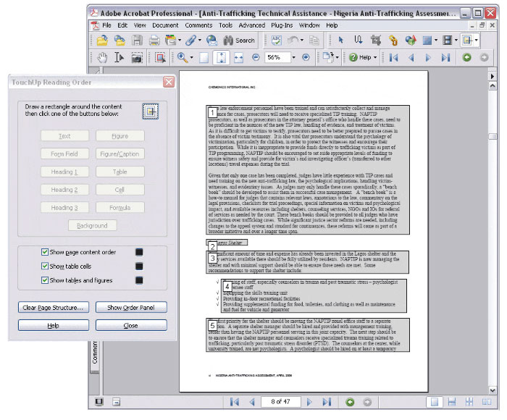Screen dimensions: 507x420
Task: Select the Hand tool in the toolbar
Action: [x=103, y=57]
